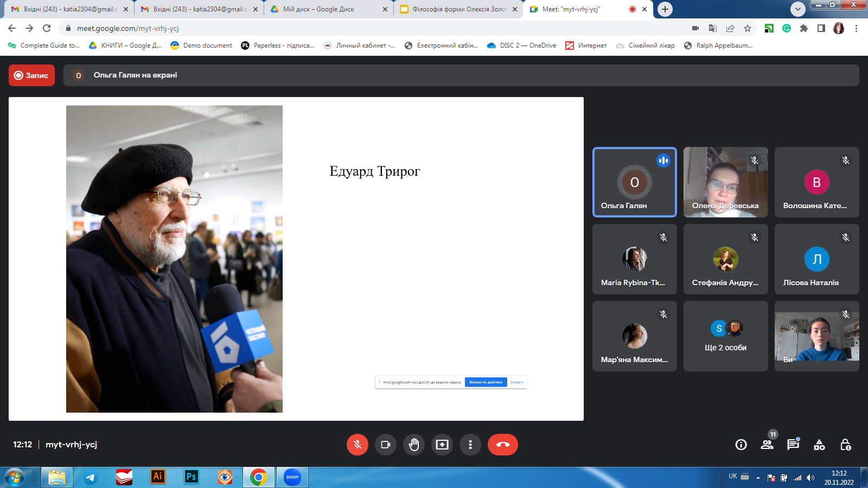
Task: Expand Chrome tab search arrow
Action: click(798, 9)
